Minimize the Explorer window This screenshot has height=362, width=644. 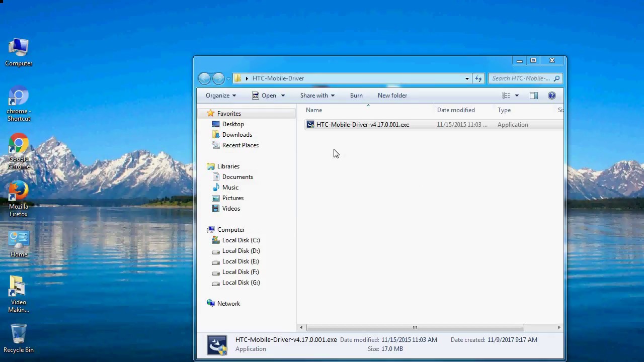tap(520, 61)
